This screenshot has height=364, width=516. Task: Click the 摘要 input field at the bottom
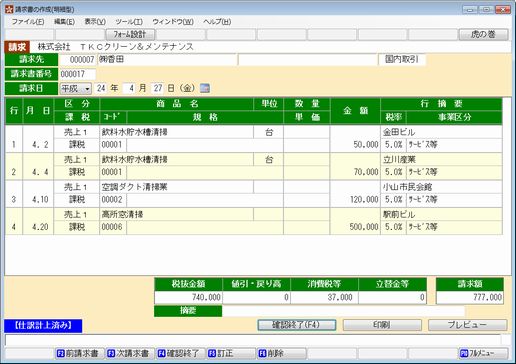[343, 311]
